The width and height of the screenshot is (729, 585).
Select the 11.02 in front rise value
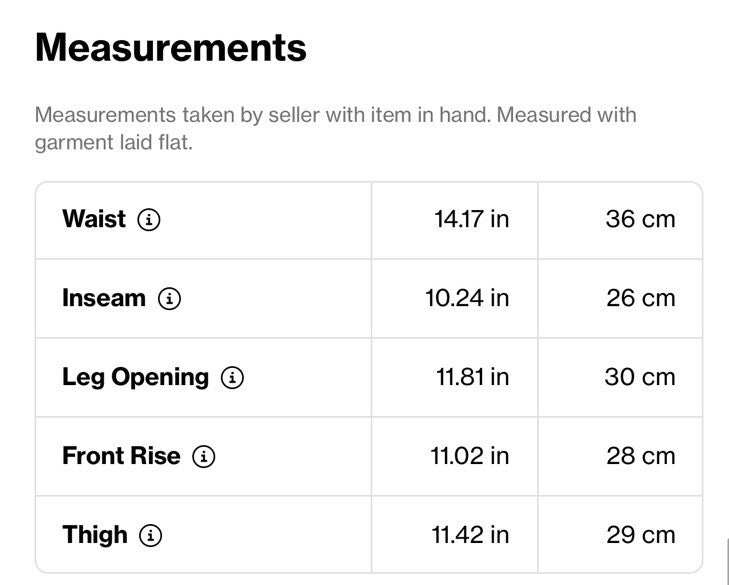470,456
